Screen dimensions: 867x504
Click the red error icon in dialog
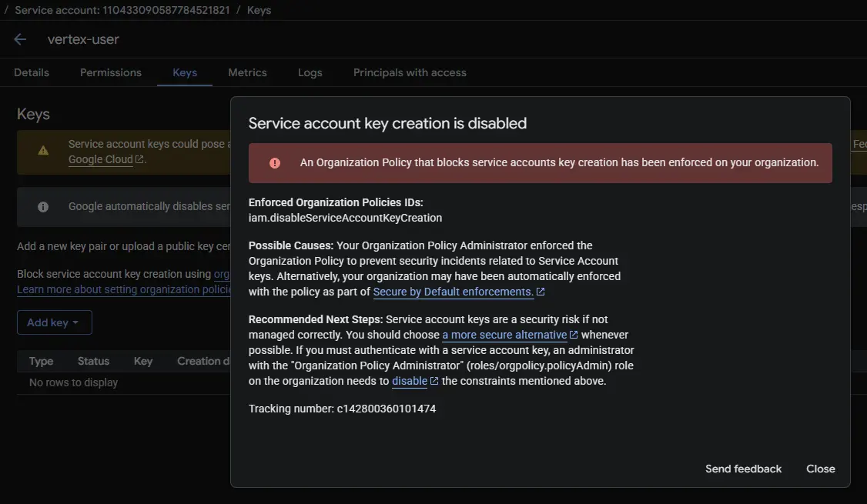[x=274, y=163]
